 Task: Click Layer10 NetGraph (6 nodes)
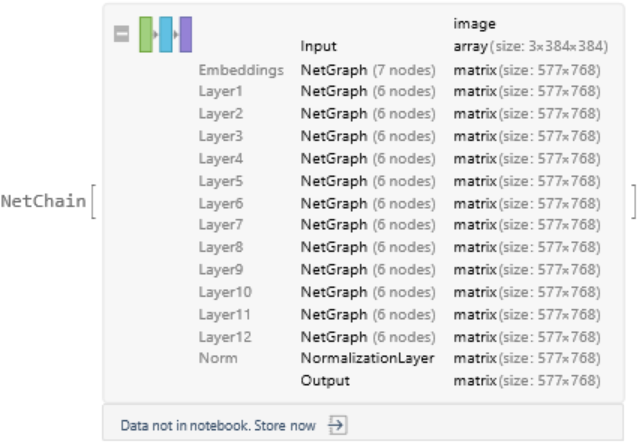[368, 292]
